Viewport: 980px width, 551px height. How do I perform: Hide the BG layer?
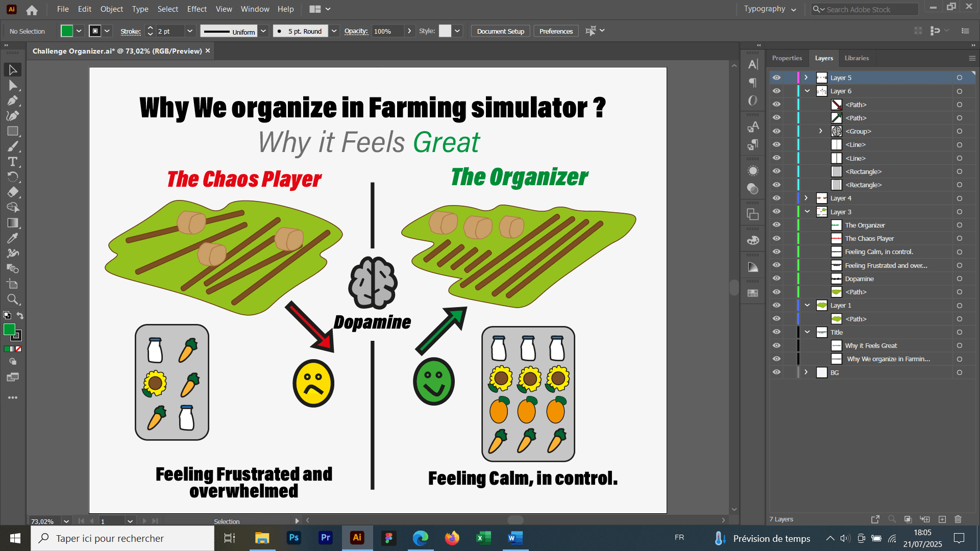pos(776,372)
